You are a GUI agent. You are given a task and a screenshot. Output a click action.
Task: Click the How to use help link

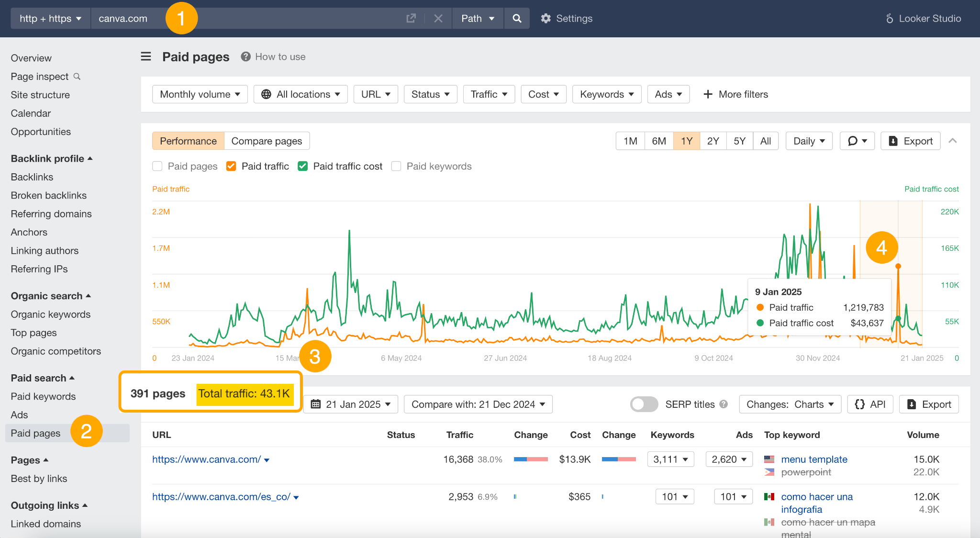[273, 56]
